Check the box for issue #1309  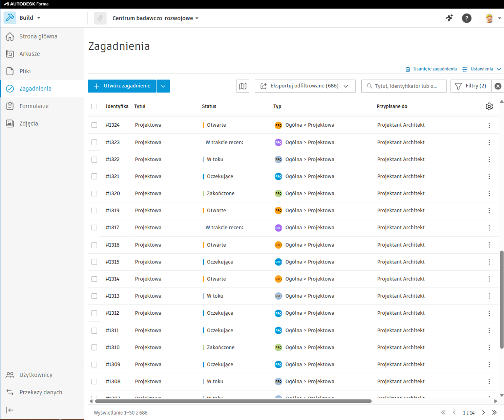point(94,364)
